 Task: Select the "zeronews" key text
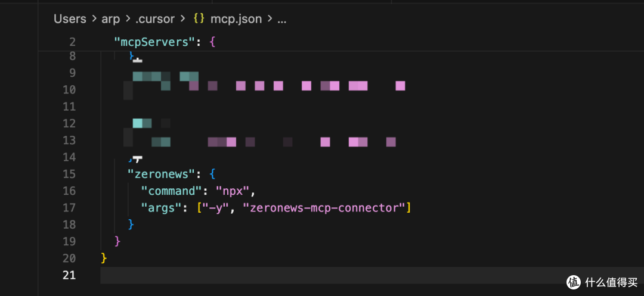pyautogui.click(x=160, y=175)
